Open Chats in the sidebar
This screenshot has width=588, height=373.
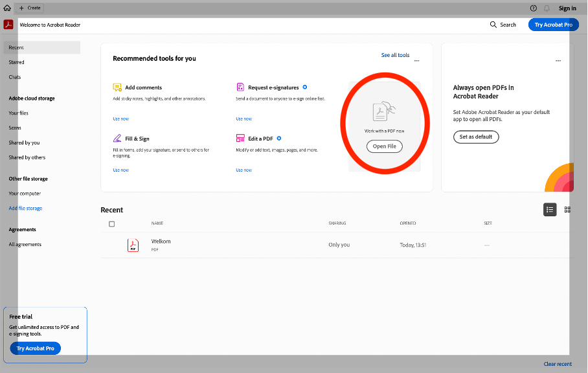15,77
